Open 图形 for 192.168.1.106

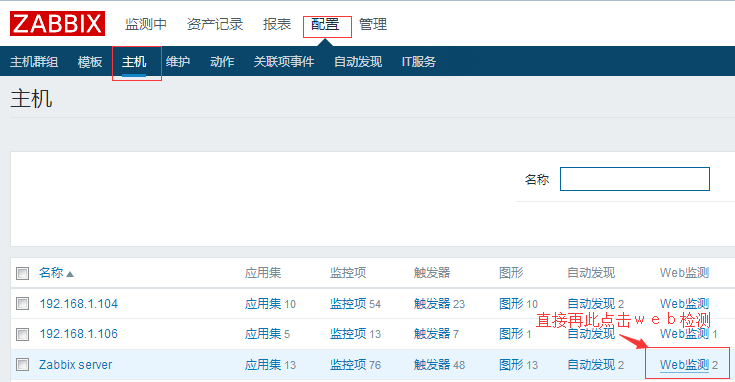click(511, 334)
